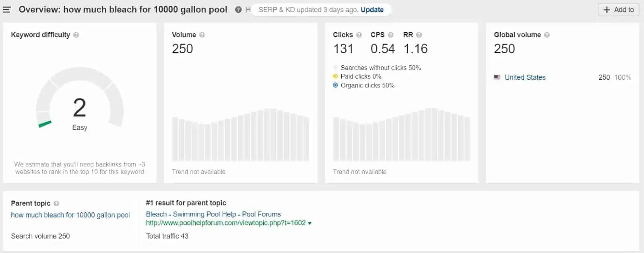Open parent topic keyword link
Screen dimensions: 644x253
70,215
